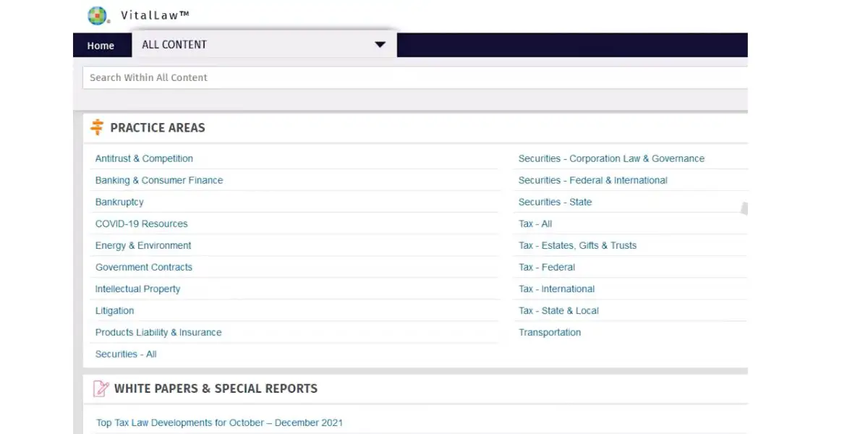
Task: Open Antitrust & Competition practice area
Action: [144, 158]
